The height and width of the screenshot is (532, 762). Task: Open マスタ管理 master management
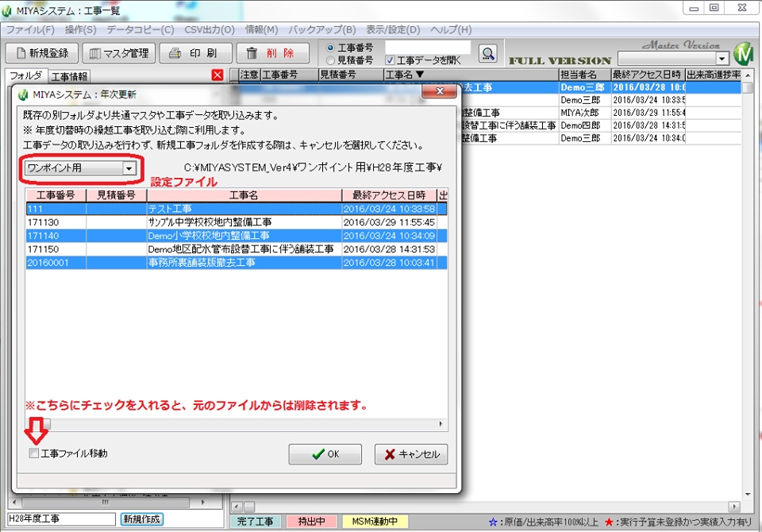click(x=118, y=53)
